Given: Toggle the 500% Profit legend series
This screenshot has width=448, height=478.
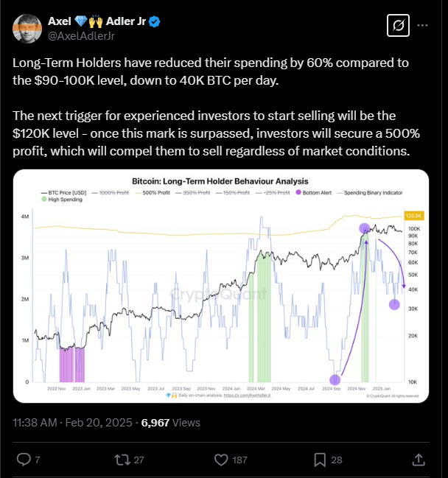Looking at the screenshot, I should [x=153, y=193].
